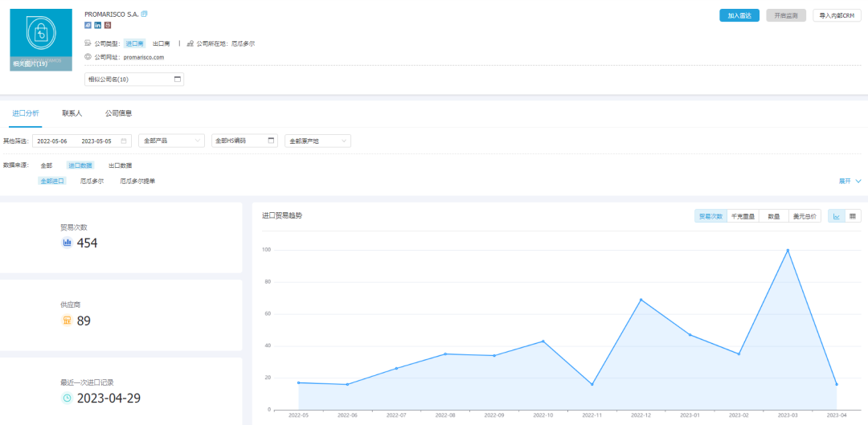Click the 加入雷达 button
The width and height of the screenshot is (868, 425).
pyautogui.click(x=739, y=15)
